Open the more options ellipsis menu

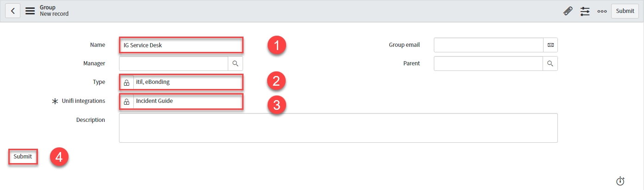click(602, 11)
